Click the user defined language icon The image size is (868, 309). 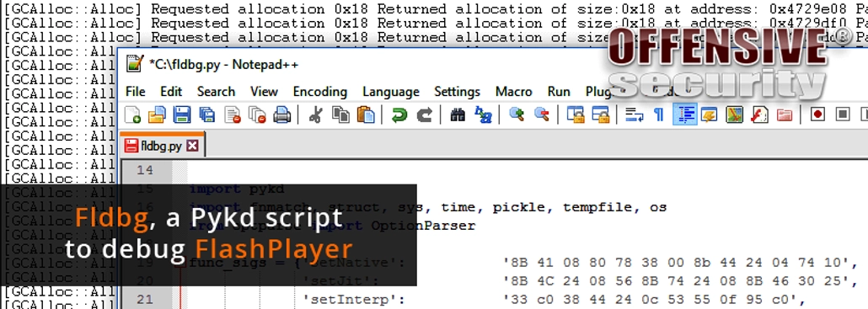click(x=709, y=115)
